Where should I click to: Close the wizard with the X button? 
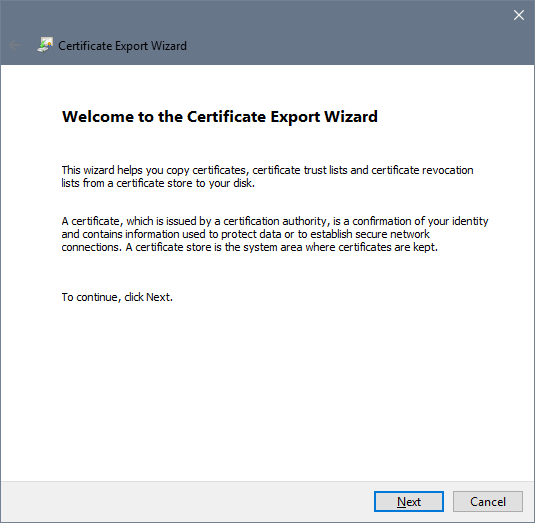click(x=519, y=15)
